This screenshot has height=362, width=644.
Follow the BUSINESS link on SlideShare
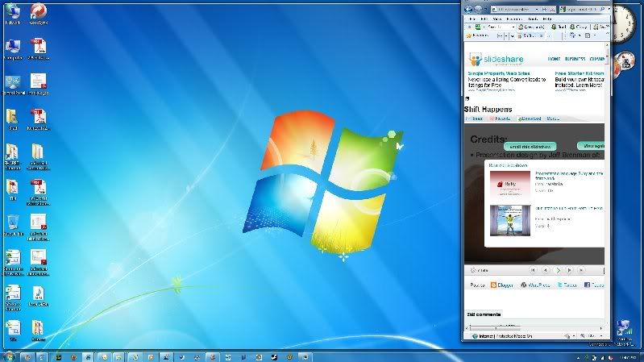575,59
